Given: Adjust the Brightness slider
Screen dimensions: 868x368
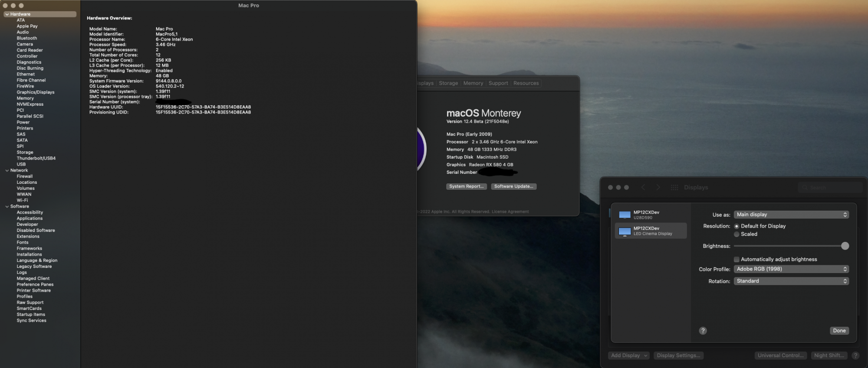Looking at the screenshot, I should (791, 246).
